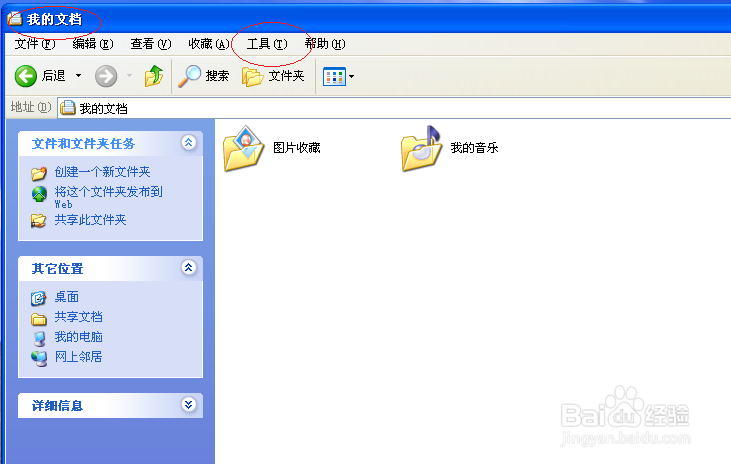Click the 文件和文件夹任务 header text
This screenshot has height=464, width=731.
click(83, 144)
